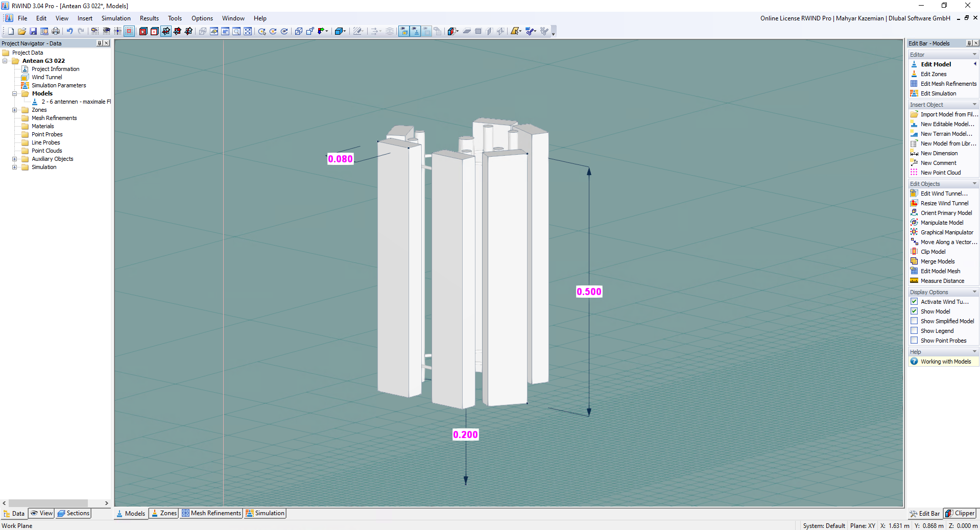Click the Working with Models help icon
The width and height of the screenshot is (980, 530).
click(914, 362)
